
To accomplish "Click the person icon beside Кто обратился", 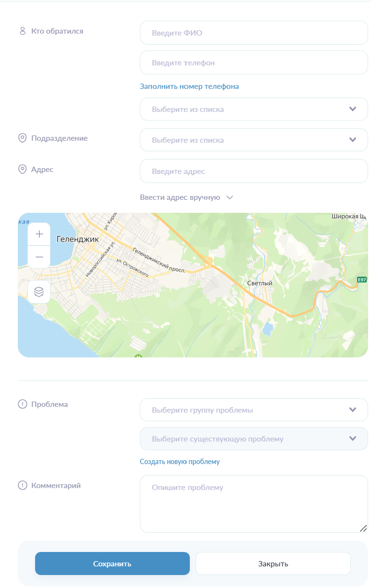I will (22, 31).
